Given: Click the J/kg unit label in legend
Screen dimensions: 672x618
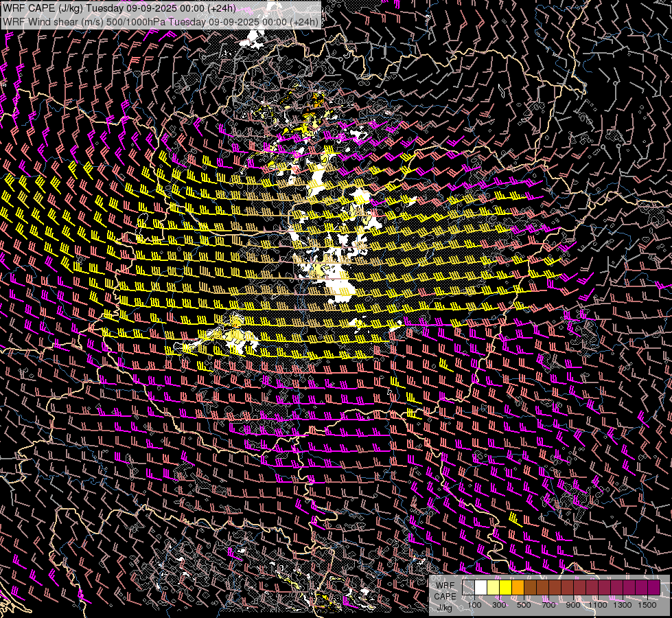Looking at the screenshot, I should (x=445, y=608).
